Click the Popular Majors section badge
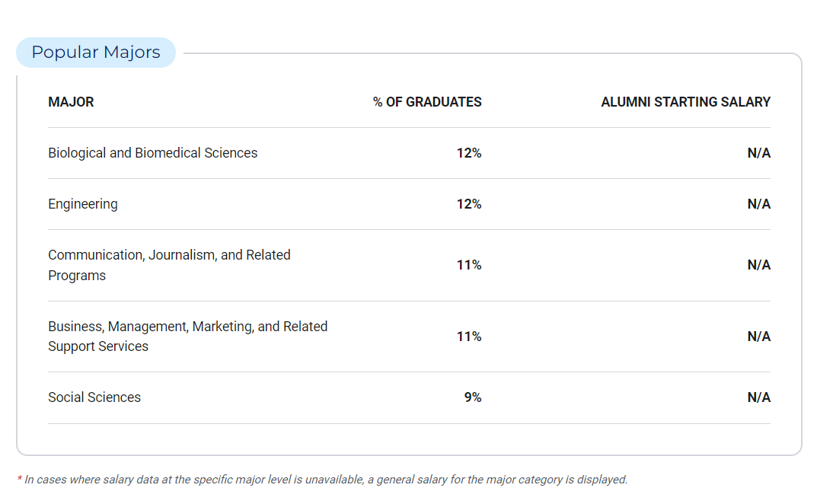This screenshot has height=504, width=817. (x=96, y=53)
